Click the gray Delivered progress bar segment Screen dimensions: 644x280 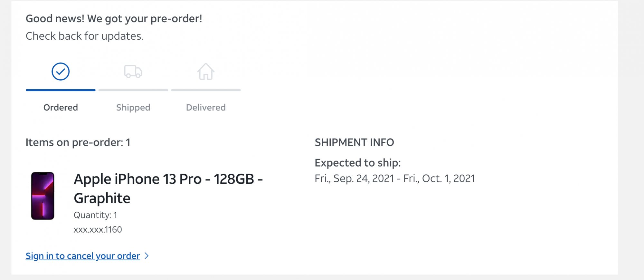point(206,90)
